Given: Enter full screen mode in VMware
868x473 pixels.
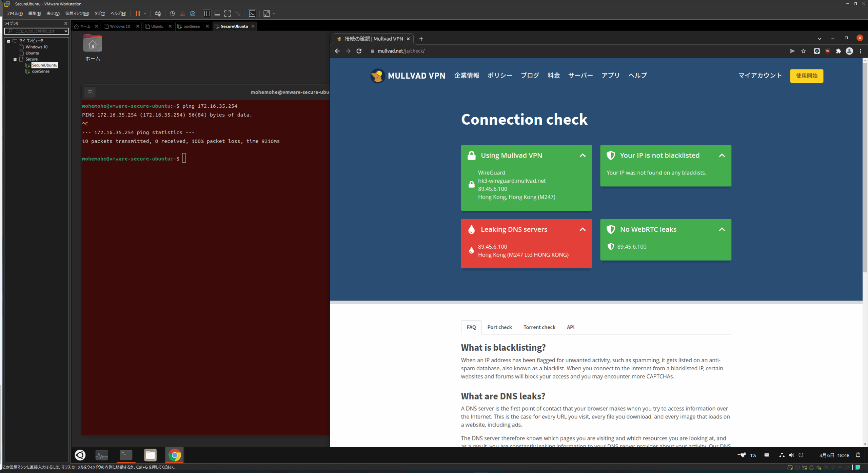Looking at the screenshot, I should [228, 14].
